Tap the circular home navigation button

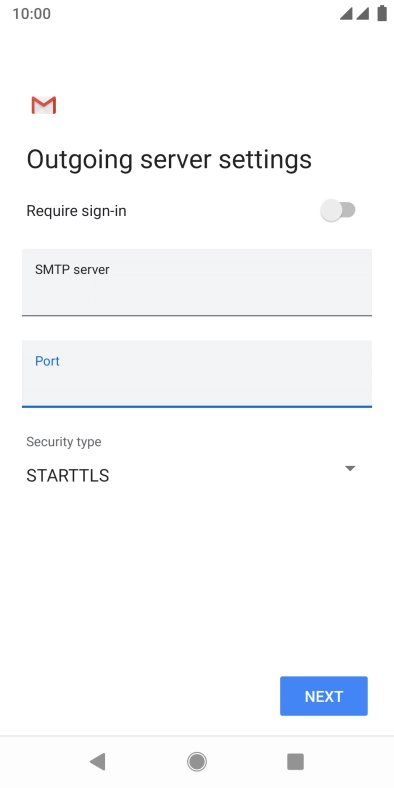coord(197,762)
